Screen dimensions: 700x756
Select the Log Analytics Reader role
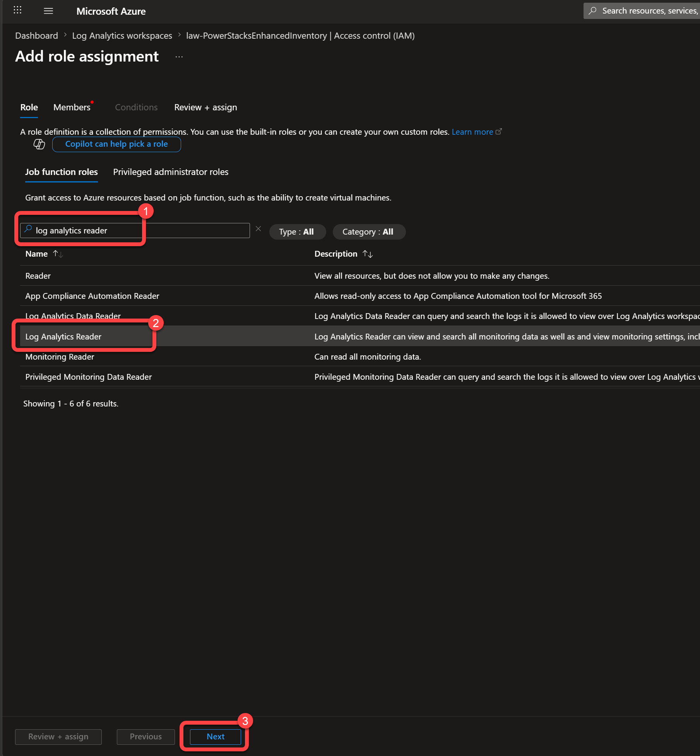360,336
